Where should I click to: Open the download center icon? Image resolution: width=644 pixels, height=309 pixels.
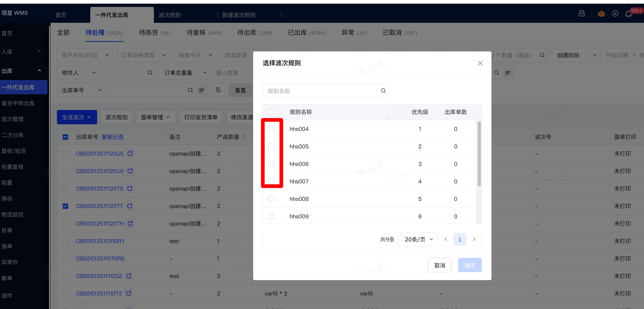(615, 14)
